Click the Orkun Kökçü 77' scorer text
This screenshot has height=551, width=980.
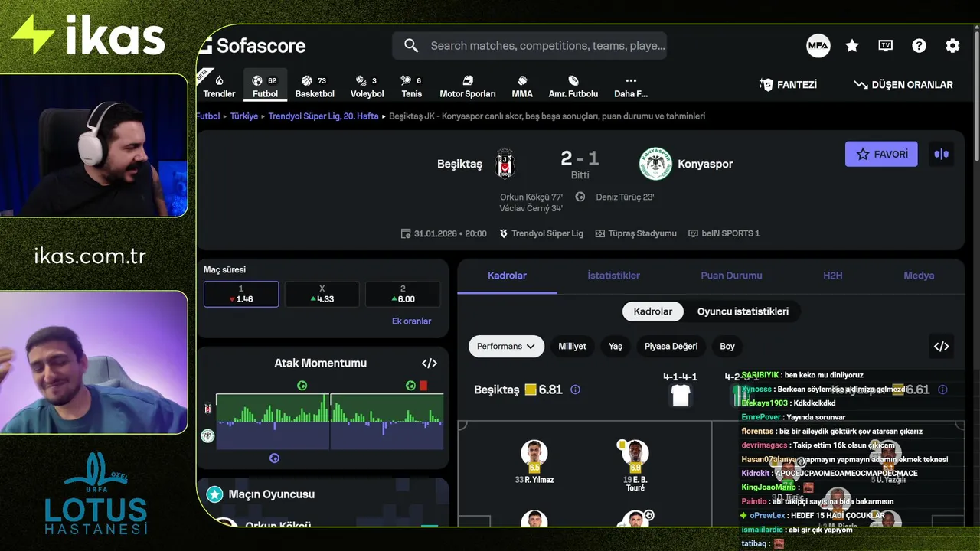pos(531,197)
